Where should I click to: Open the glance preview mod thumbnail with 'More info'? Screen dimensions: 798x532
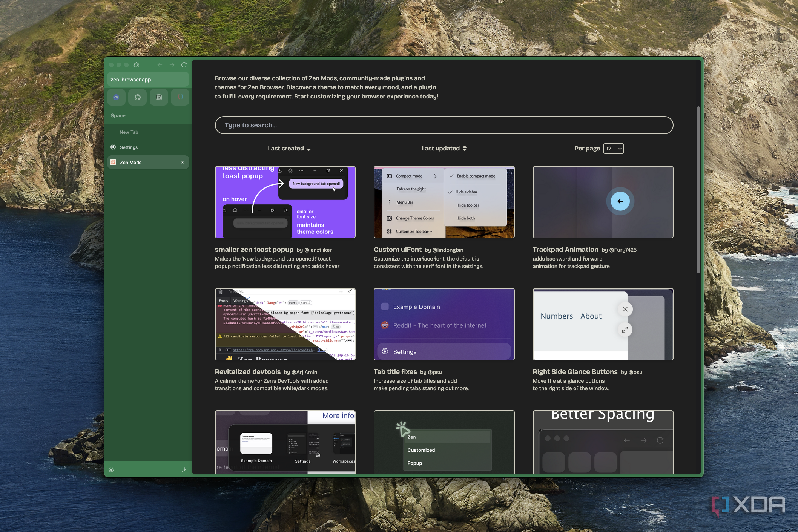click(285, 442)
